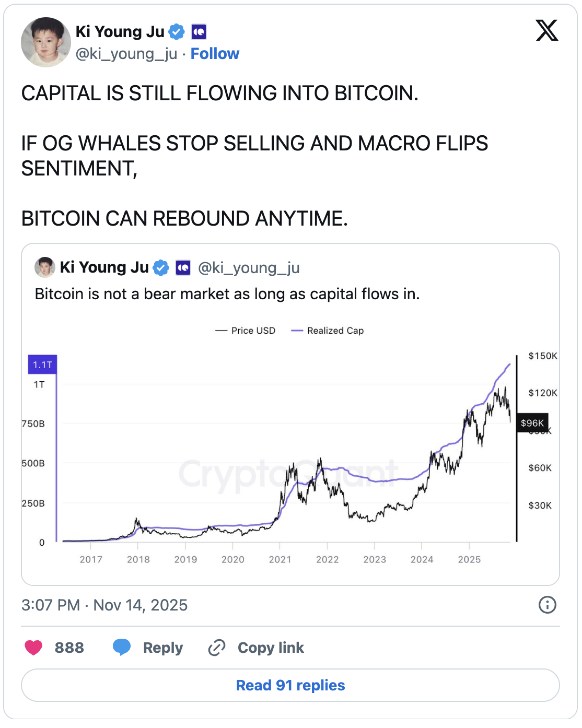The height and width of the screenshot is (728, 582).
Task: Click CryptoQuant badge in the quoted tweet
Action: tap(183, 268)
